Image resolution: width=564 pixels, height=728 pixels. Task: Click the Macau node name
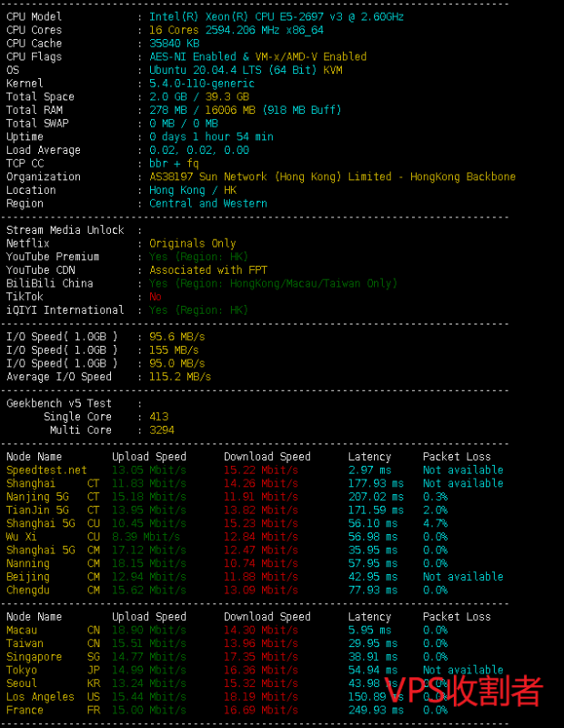pyautogui.click(x=22, y=630)
